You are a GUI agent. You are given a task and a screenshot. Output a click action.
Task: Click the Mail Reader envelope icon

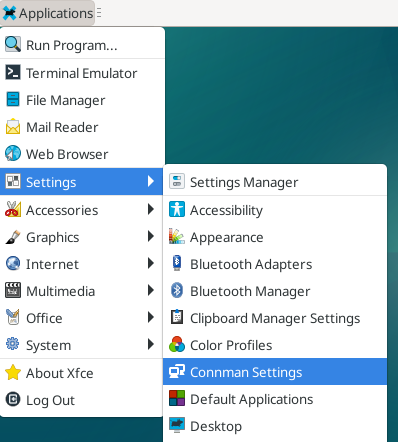pyautogui.click(x=13, y=126)
